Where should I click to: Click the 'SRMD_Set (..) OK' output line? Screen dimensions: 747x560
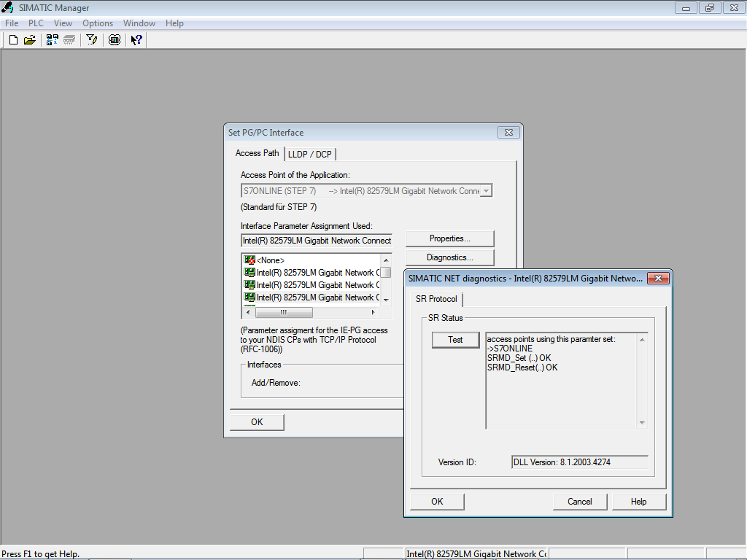pyautogui.click(x=519, y=358)
